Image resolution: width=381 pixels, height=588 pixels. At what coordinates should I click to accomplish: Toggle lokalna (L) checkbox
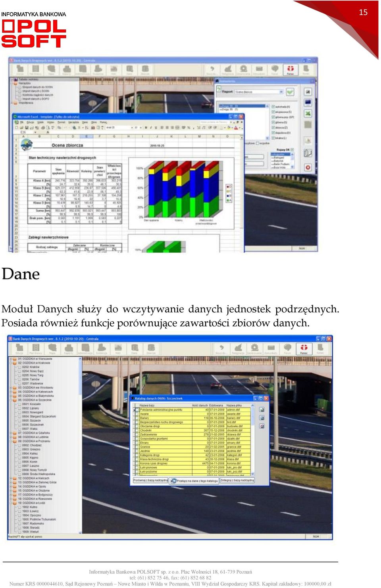[x=273, y=138]
